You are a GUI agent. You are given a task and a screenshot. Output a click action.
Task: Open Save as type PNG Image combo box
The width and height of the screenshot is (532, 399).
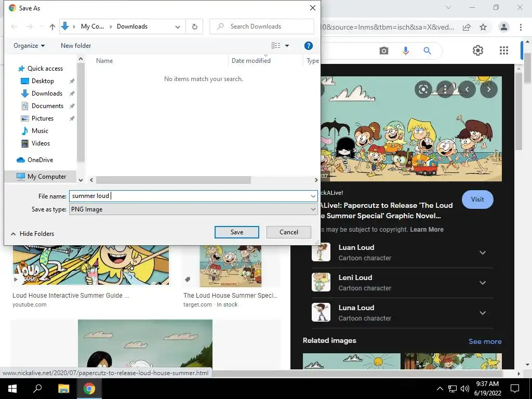coord(193,209)
